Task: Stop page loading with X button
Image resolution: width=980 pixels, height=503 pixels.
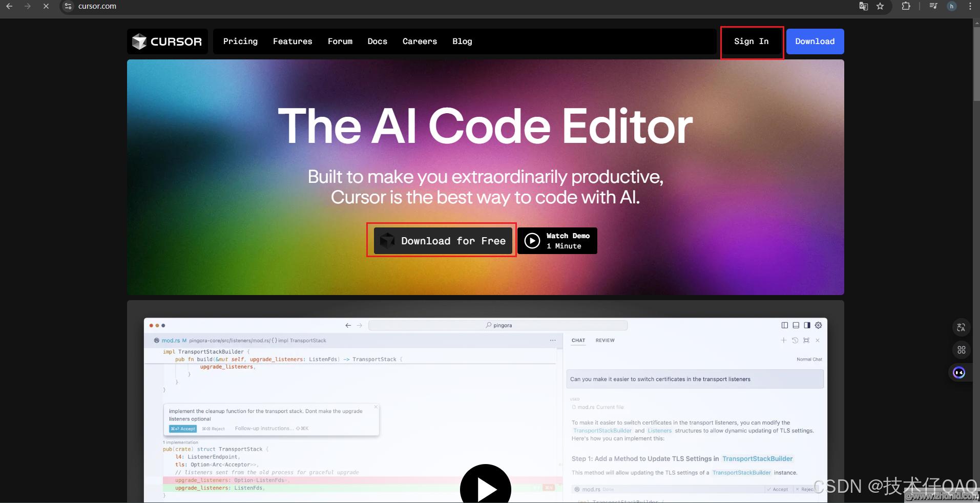Action: tap(46, 6)
